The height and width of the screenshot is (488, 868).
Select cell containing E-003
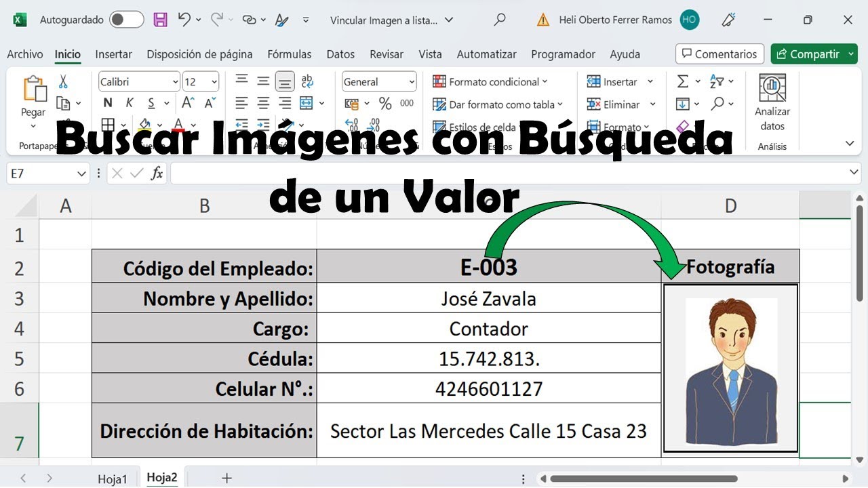[489, 266]
